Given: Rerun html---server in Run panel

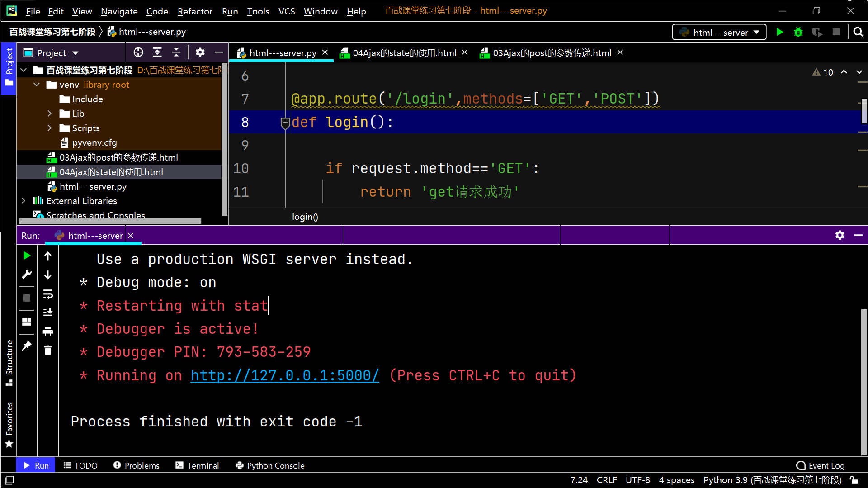Looking at the screenshot, I should [x=27, y=256].
